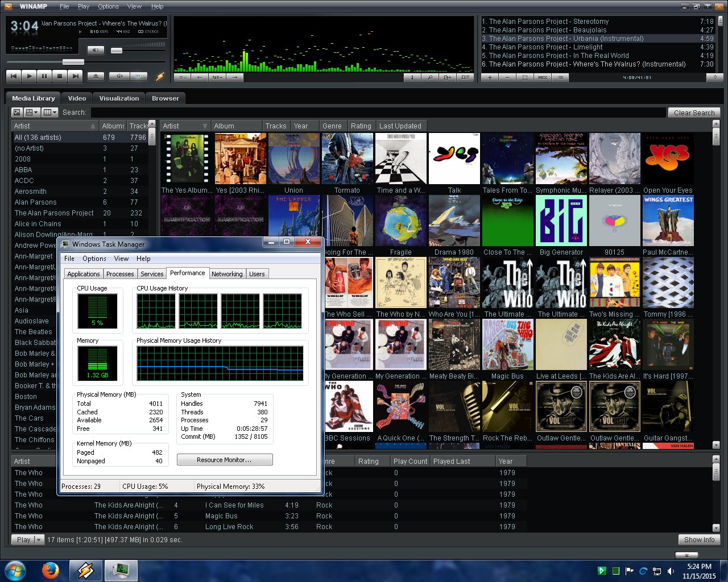Skip to next track in Winamp
This screenshot has width=728, height=582.
tap(75, 76)
